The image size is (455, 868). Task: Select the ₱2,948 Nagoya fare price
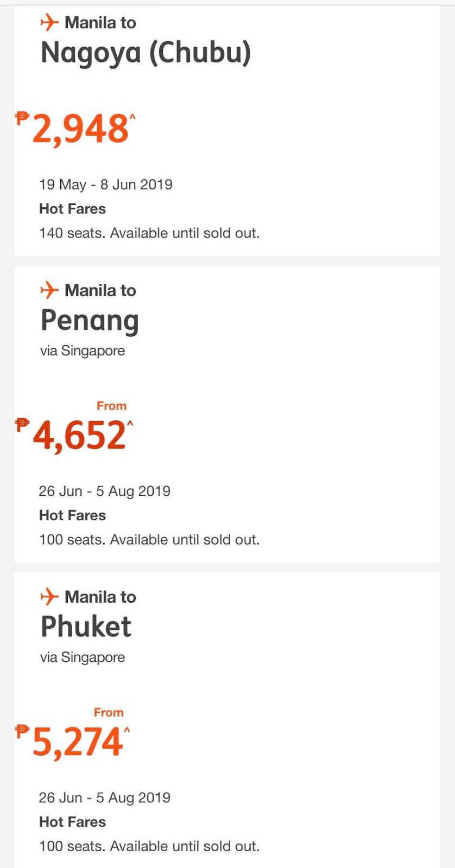pyautogui.click(x=80, y=130)
